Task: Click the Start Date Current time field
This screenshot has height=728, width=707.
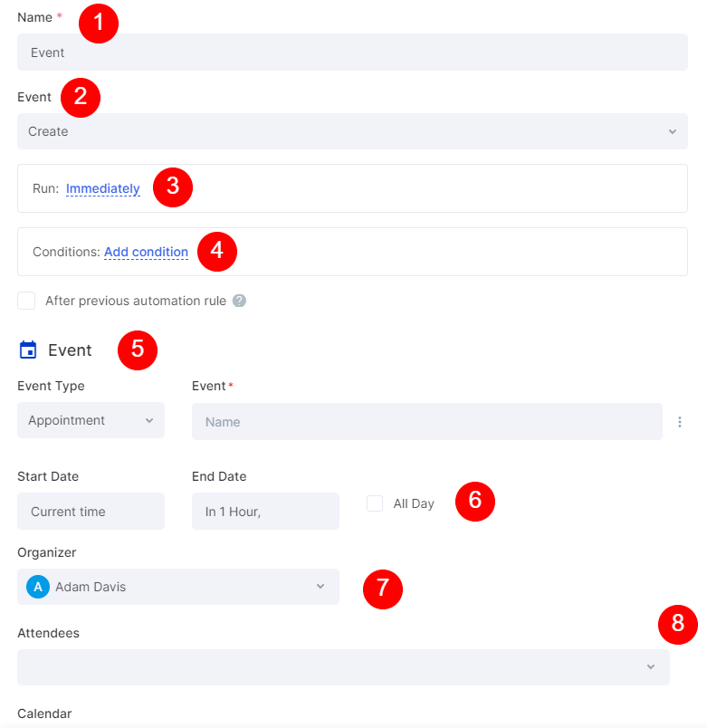Action: [x=91, y=512]
